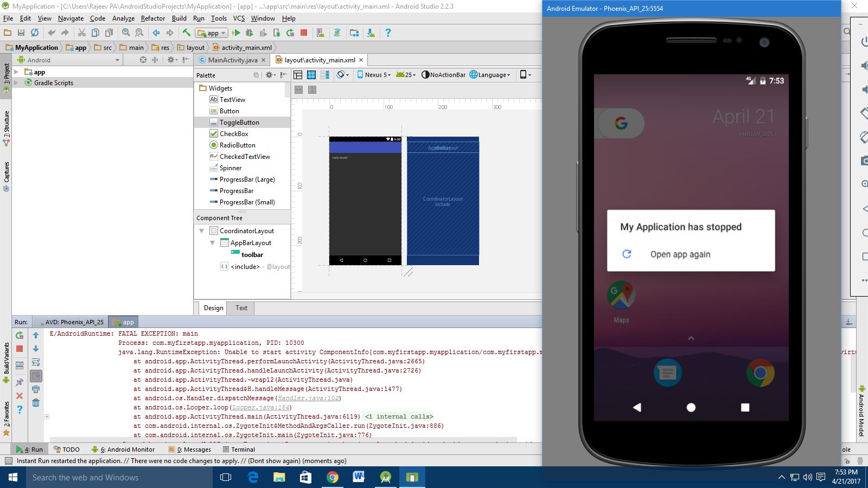The image size is (868, 488).
Task: Click the green Make Project hammer icon
Action: tap(186, 33)
